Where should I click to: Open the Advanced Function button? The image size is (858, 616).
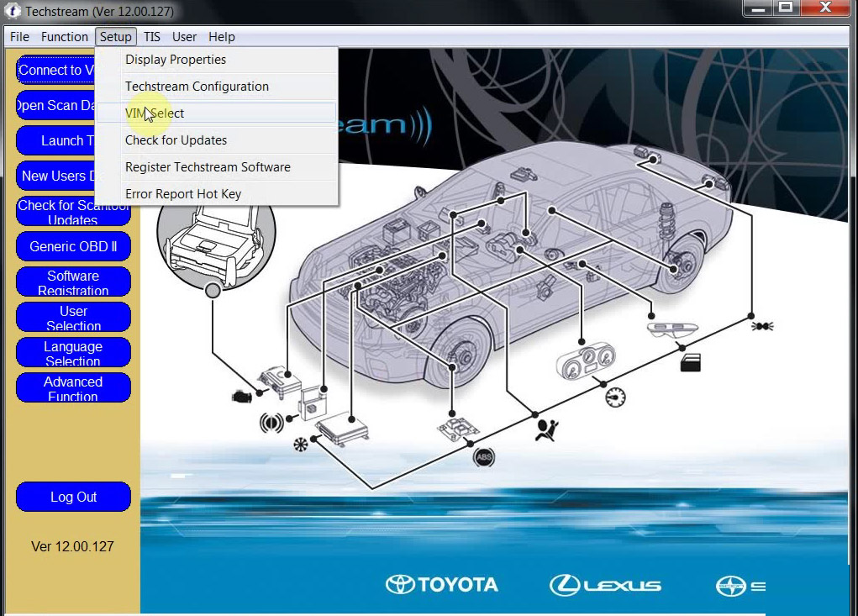[73, 388]
